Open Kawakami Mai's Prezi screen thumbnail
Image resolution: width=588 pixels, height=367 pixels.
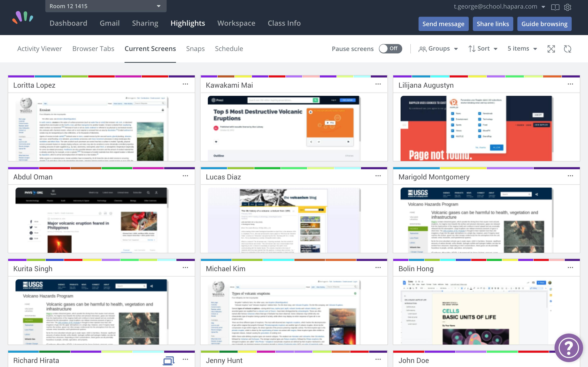click(x=284, y=128)
